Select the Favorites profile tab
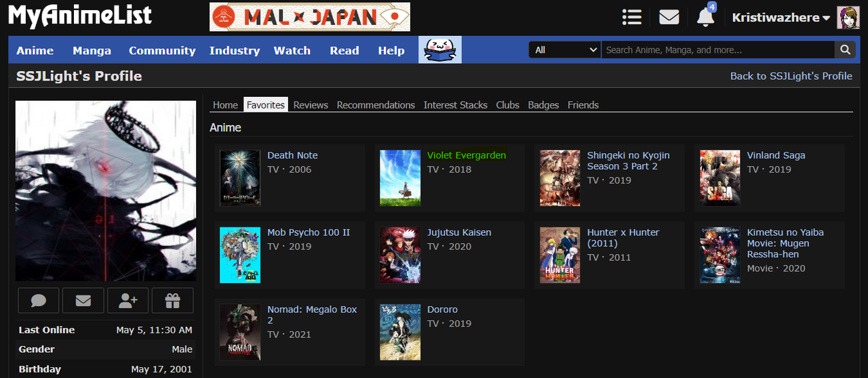The height and width of the screenshot is (378, 868). click(x=266, y=104)
